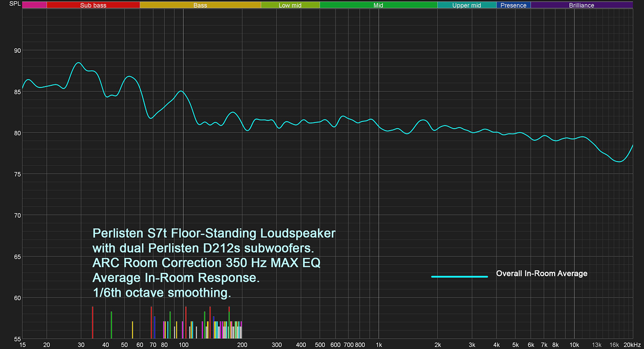Click the ARC Room Correction annotation line
Image resolution: width=644 pixels, height=349 pixels.
(x=206, y=263)
